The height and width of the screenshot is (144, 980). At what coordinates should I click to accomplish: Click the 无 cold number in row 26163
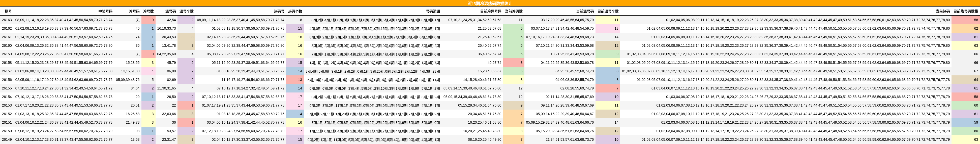[x=138, y=20]
